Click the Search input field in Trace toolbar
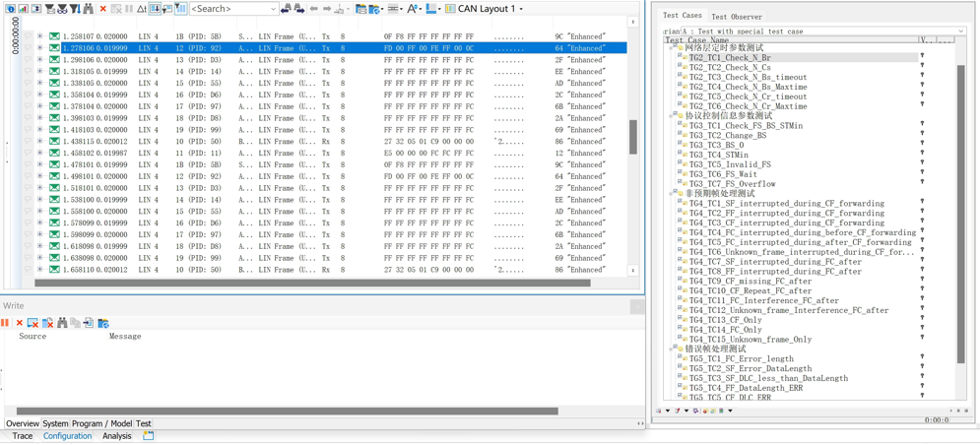The width and height of the screenshot is (980, 445). point(233,9)
